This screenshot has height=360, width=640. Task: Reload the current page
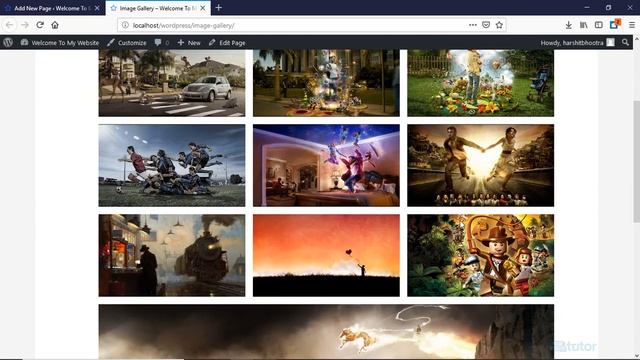pyautogui.click(x=40, y=25)
